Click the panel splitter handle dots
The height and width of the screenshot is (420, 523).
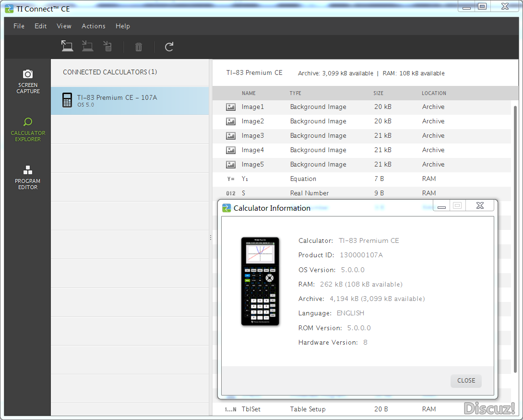click(x=211, y=238)
